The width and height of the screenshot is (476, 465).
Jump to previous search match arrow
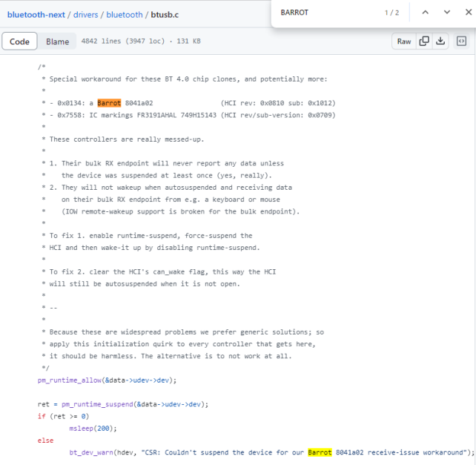click(426, 13)
